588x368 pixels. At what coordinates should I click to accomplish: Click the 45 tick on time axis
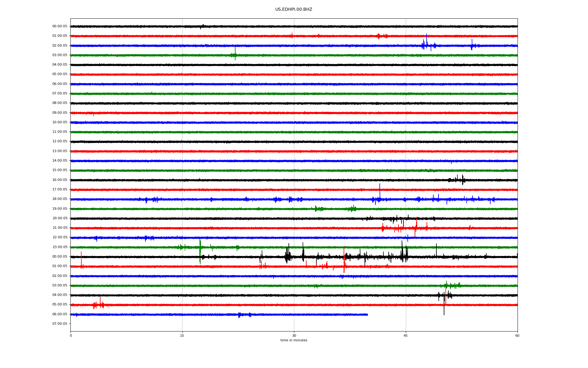(x=406, y=335)
